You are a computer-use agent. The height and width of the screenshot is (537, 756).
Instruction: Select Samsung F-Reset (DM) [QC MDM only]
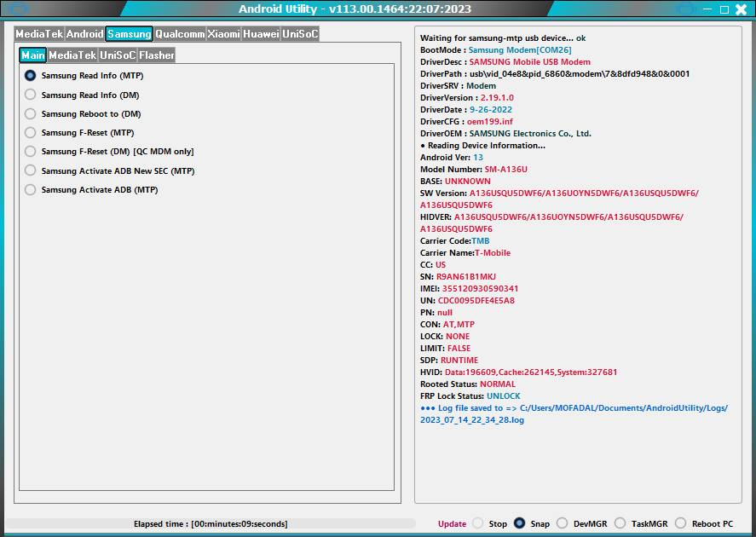(x=31, y=152)
